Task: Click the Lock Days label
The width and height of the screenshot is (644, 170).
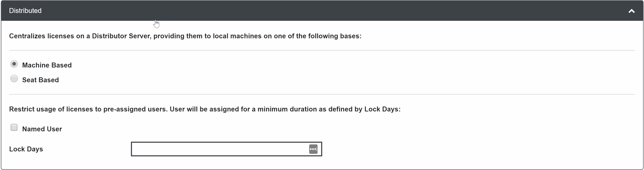Action: [26, 149]
